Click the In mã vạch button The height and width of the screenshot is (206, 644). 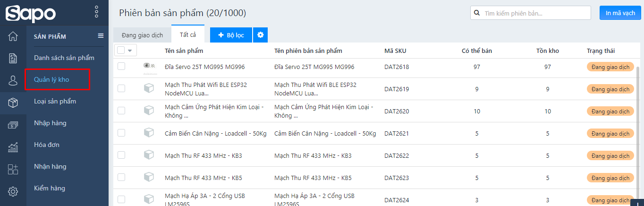pyautogui.click(x=620, y=13)
